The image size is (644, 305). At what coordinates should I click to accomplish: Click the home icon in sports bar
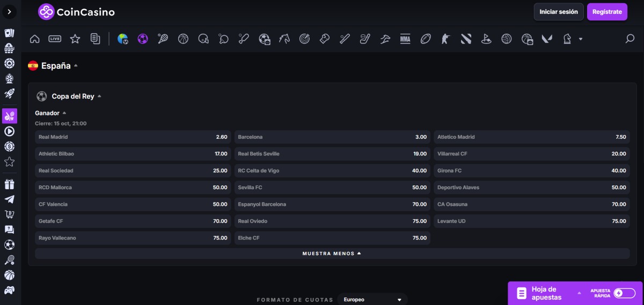(x=35, y=39)
